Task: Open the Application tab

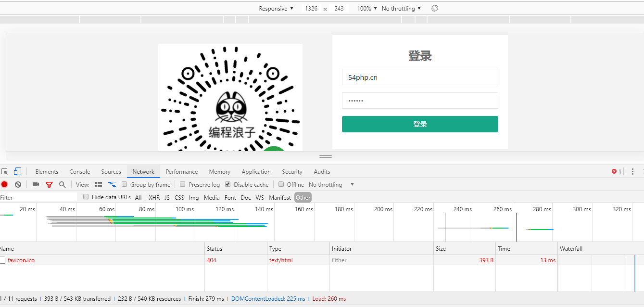Action: pos(256,171)
